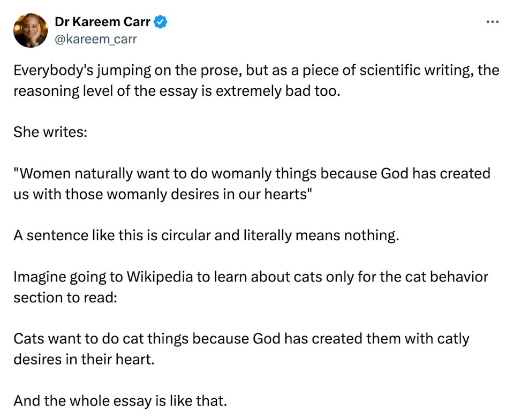Click the closing line "And the whole essay"
Viewport: 514px width, 420px height.
120,400
